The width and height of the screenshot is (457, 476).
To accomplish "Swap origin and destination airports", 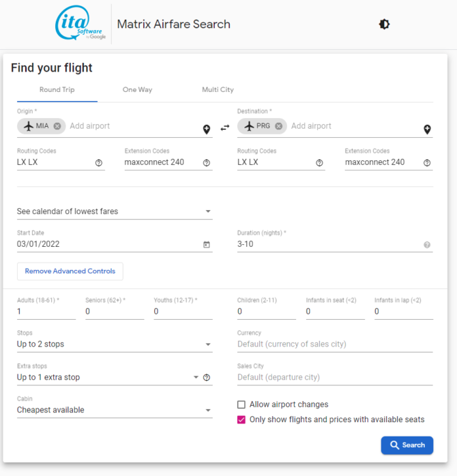I will (224, 128).
